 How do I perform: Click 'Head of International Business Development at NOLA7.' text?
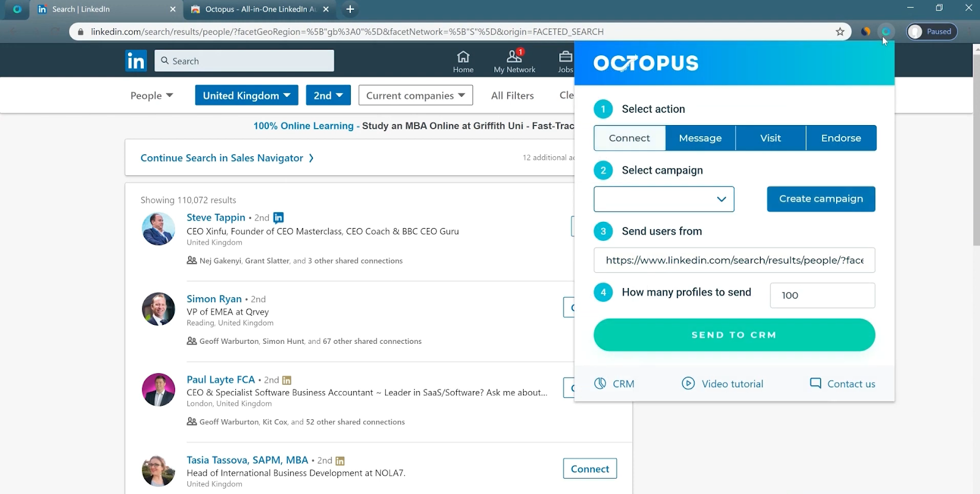296,473
